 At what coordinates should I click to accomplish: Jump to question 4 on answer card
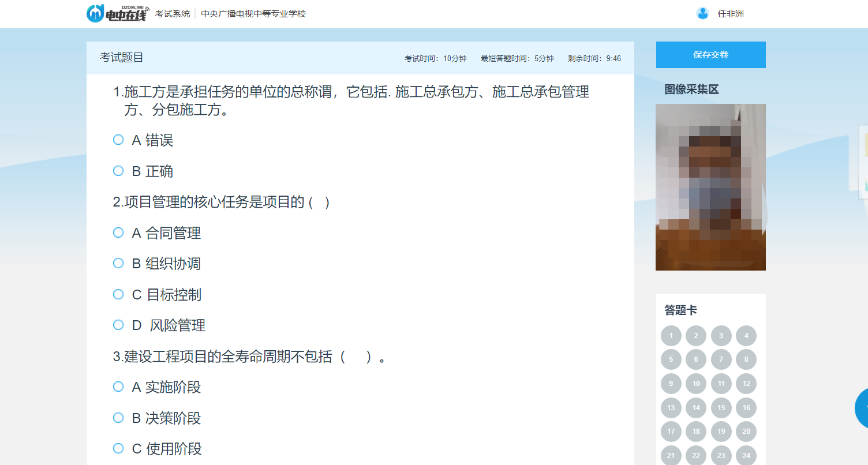(x=746, y=336)
